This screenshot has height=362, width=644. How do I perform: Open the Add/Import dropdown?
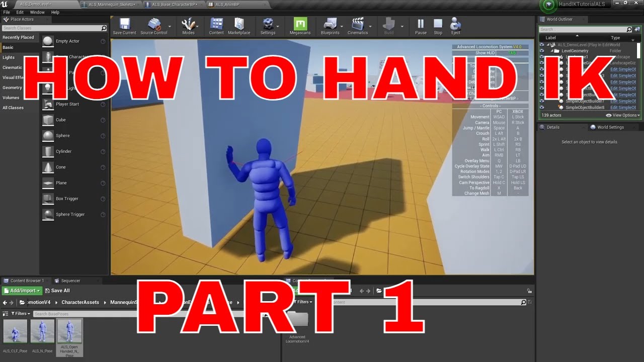22,291
